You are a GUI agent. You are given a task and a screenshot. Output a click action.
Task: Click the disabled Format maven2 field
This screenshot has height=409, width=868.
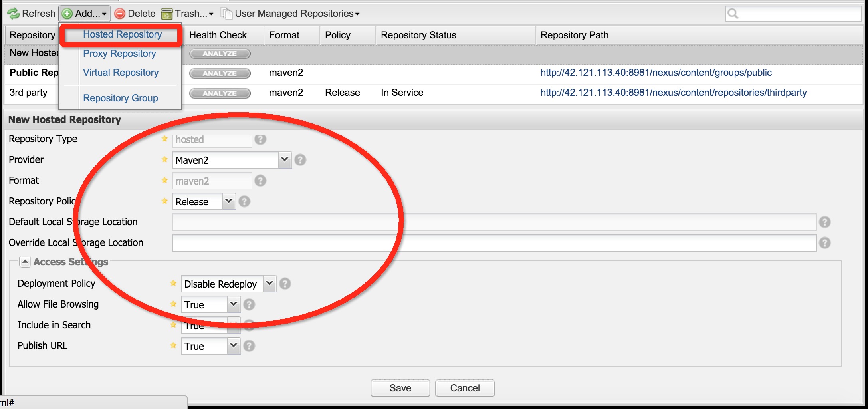(x=212, y=181)
